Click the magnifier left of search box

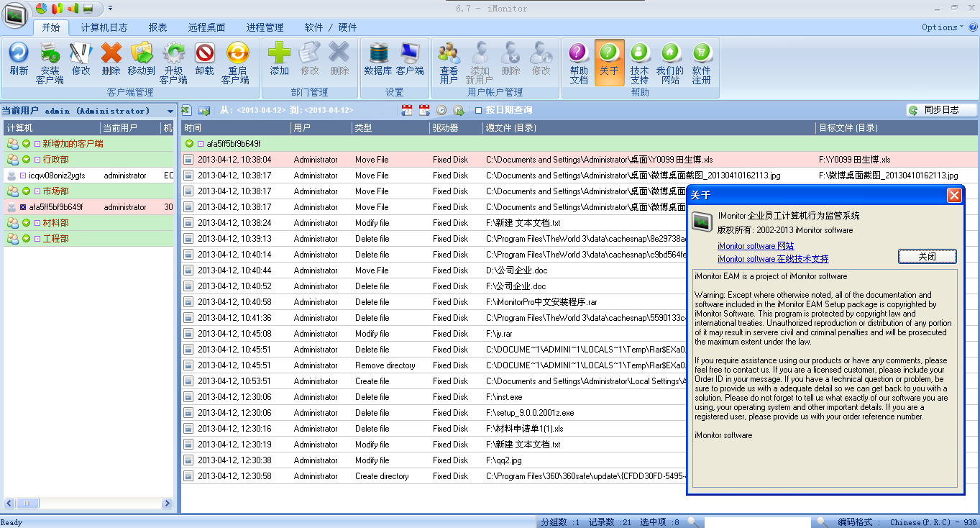pos(692,522)
